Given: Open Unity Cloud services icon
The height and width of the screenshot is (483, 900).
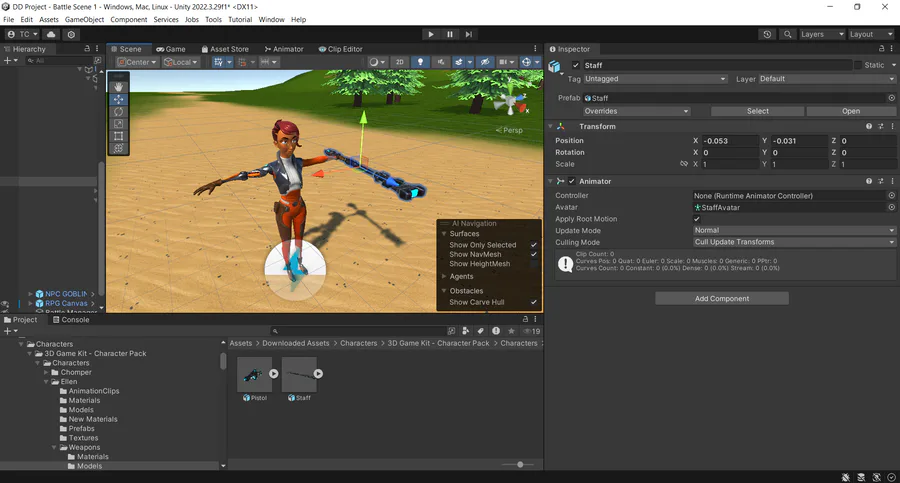Looking at the screenshot, I should (x=51, y=34).
